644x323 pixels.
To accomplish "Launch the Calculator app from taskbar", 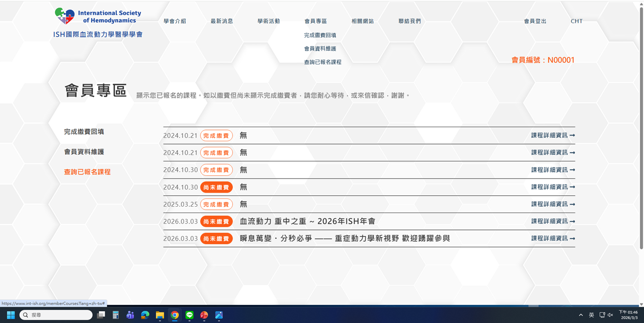I will (x=116, y=315).
